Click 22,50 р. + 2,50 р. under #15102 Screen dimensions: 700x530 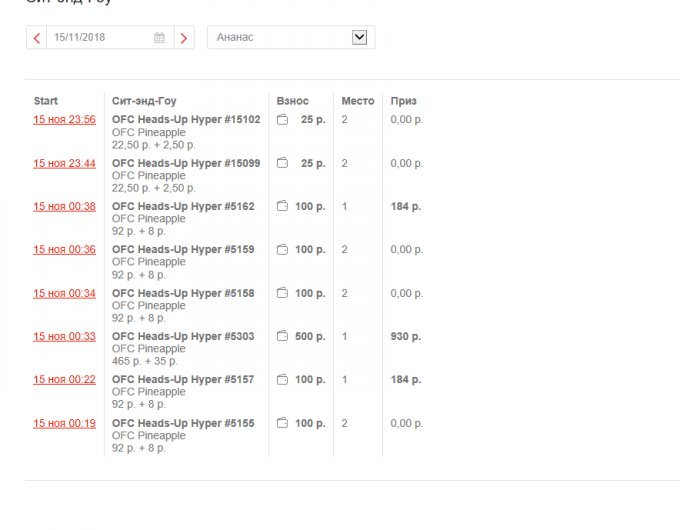pos(154,145)
